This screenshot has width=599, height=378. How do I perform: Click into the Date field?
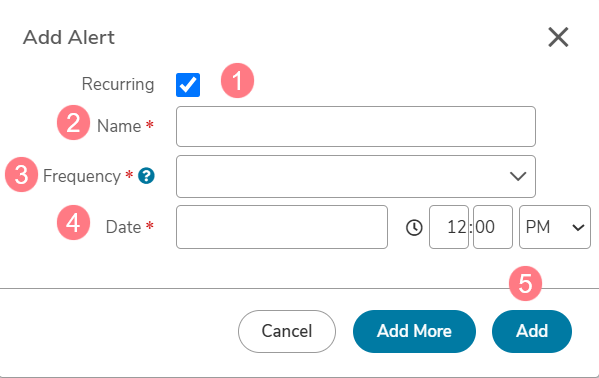[x=282, y=227]
